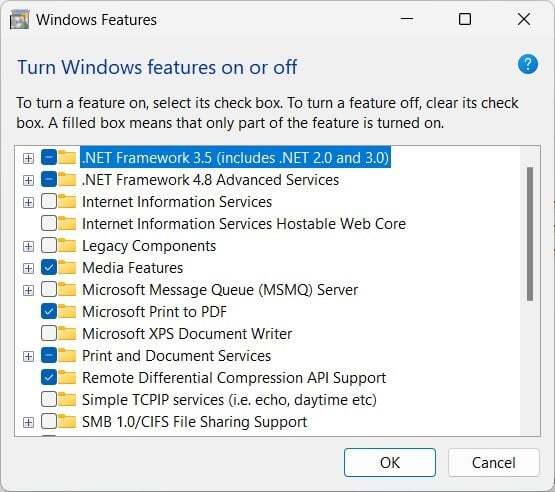
Task: Expand Microsoft Message Queue (MSMQ) Server node
Action: (28, 290)
